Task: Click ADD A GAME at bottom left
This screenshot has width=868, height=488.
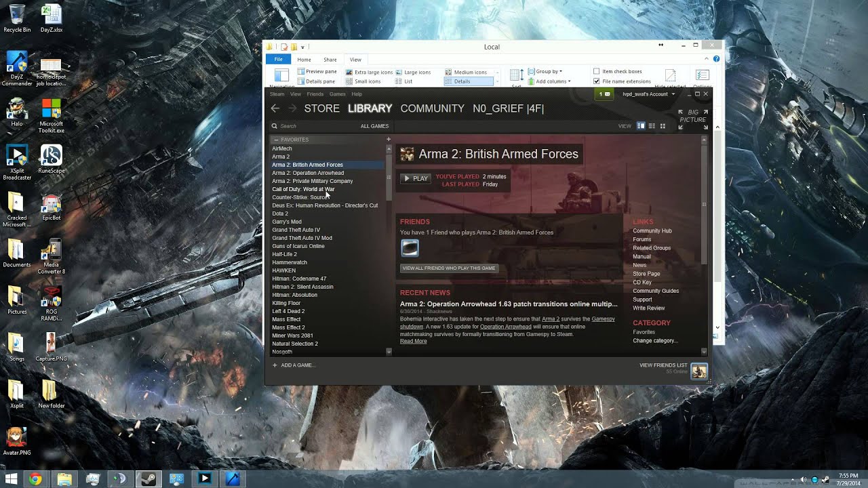Action: (x=294, y=365)
